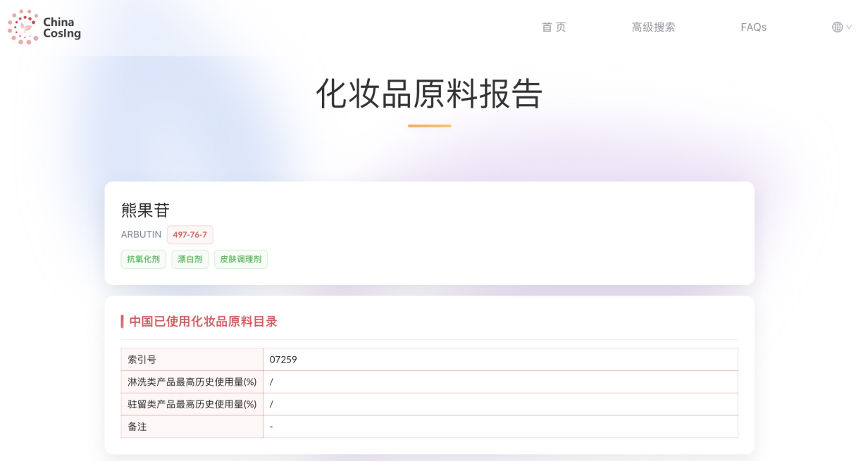The height and width of the screenshot is (461, 868).
Task: Expand the 中国已使用化妆品原料目录 section
Action: click(x=203, y=321)
